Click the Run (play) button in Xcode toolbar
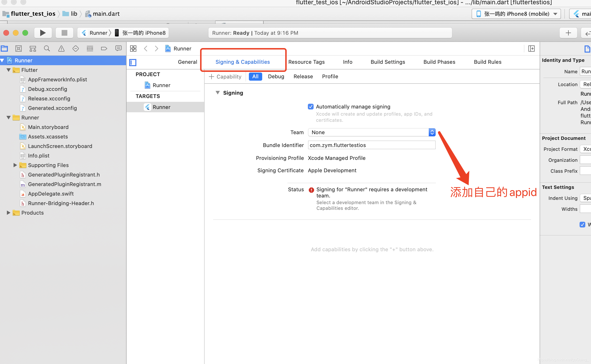 click(43, 33)
